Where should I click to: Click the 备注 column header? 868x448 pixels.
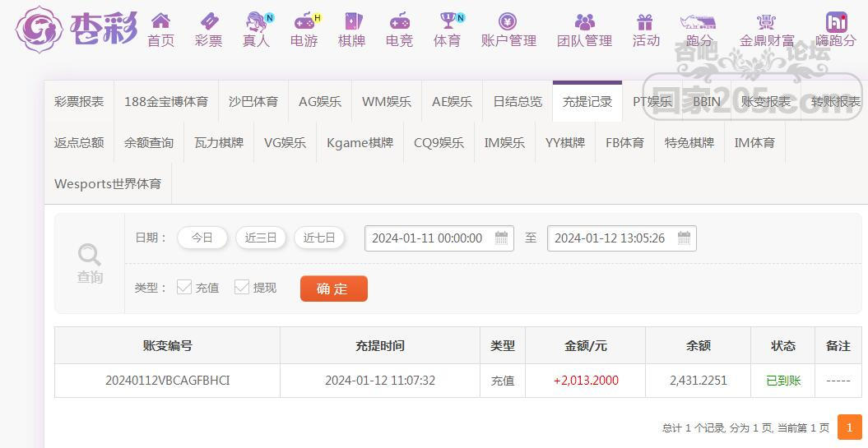(x=838, y=346)
